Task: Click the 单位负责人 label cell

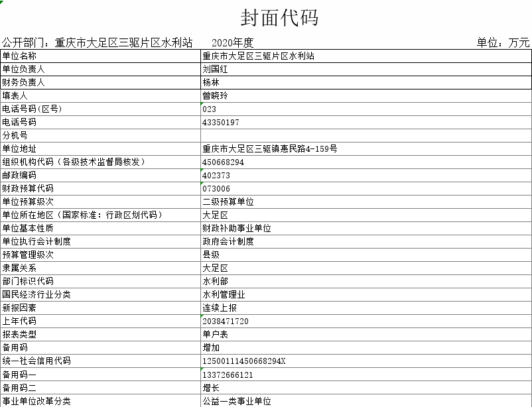Action: point(101,69)
